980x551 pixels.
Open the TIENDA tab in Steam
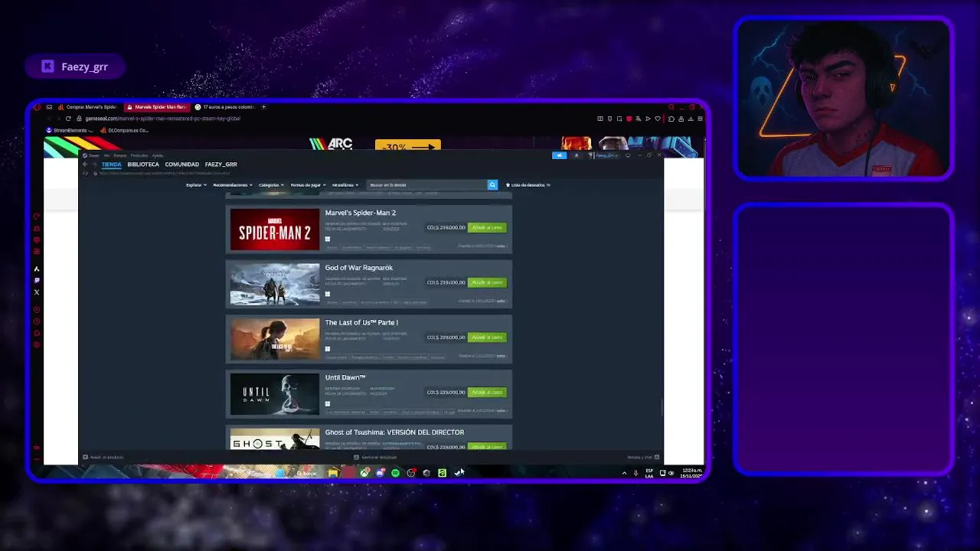(111, 164)
